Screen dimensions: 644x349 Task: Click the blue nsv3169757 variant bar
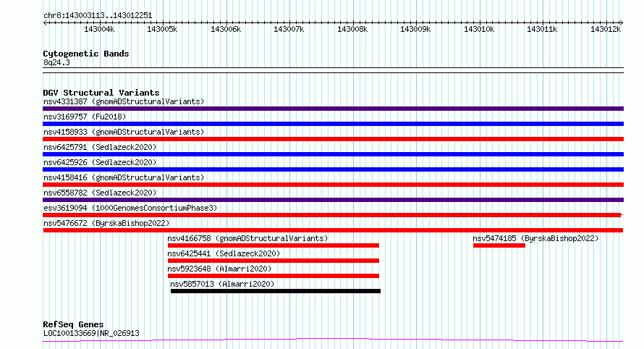click(333, 124)
